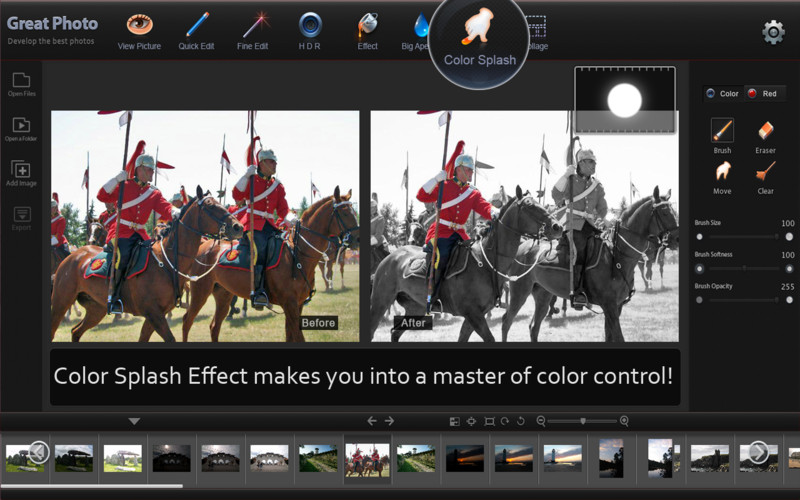The width and height of the screenshot is (800, 500).
Task: Open the Big Aperture water drop mode
Action: [416, 32]
